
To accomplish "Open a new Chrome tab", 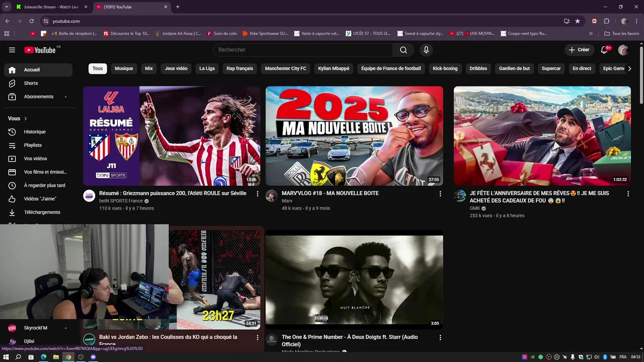I will (x=178, y=7).
